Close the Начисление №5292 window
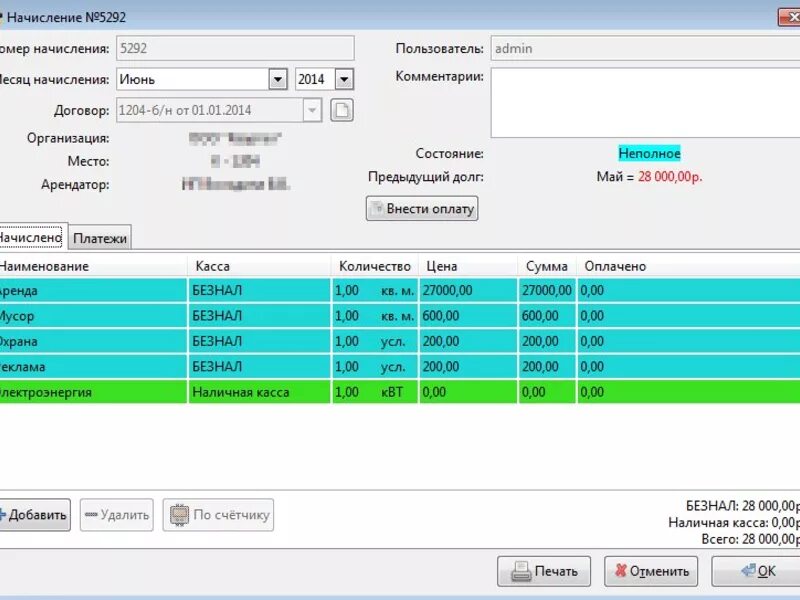Screen dimensions: 800x600 click(x=789, y=17)
